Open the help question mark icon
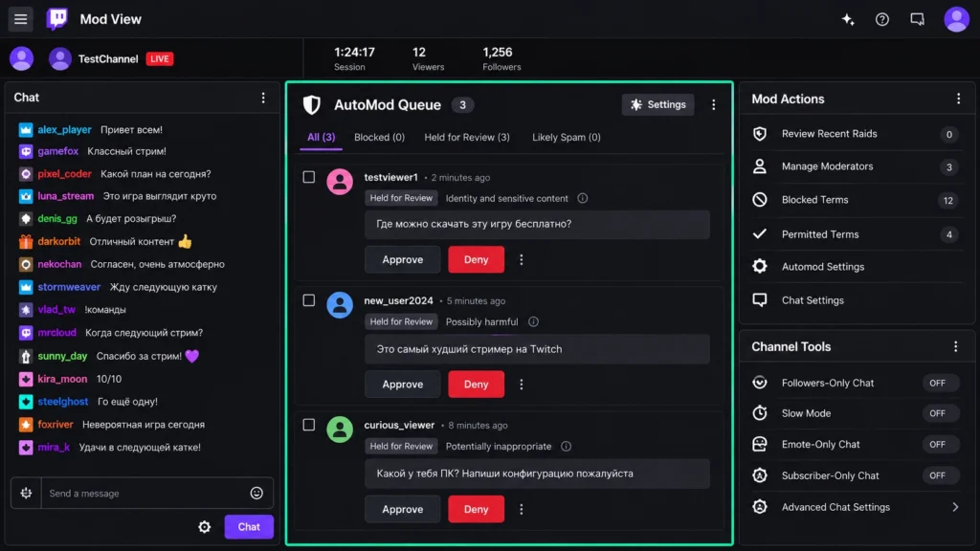Viewport: 980px width, 551px height. pyautogui.click(x=881, y=20)
